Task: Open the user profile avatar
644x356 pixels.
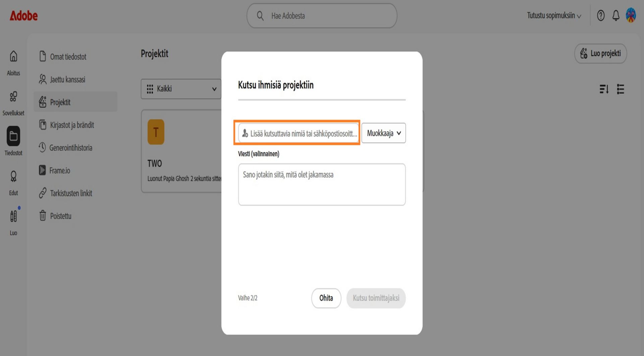Action: pos(631,15)
